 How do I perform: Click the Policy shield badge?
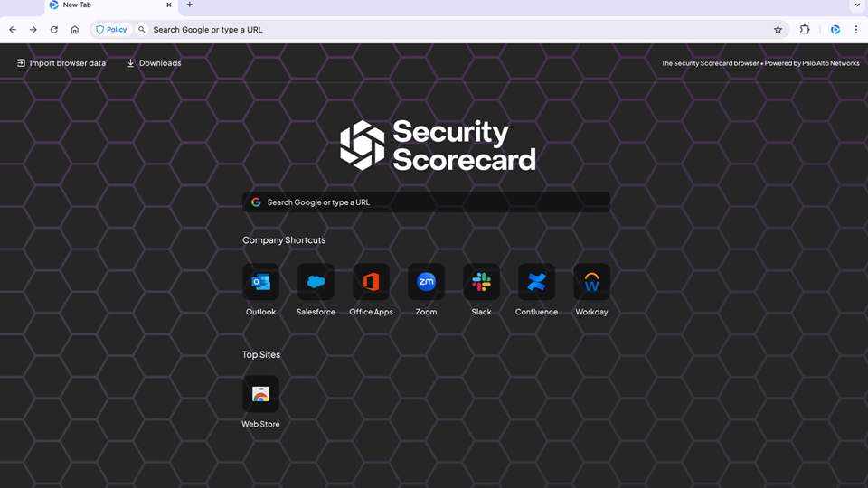click(x=111, y=30)
